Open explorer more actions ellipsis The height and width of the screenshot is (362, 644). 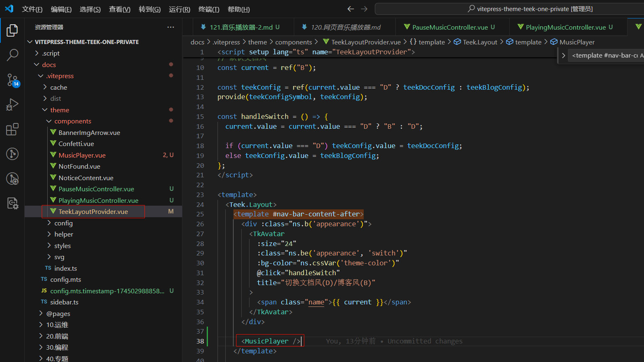click(x=171, y=27)
